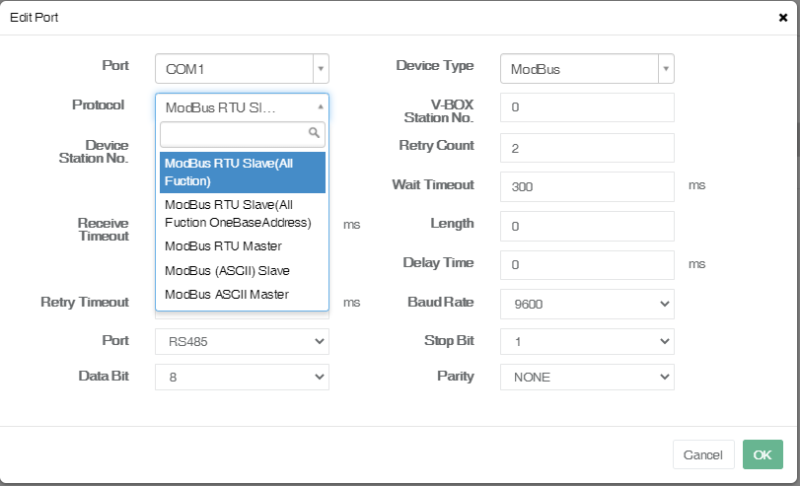Viewport: 800px width, 486px height.
Task: Confirm with the green OK button
Action: (762, 455)
